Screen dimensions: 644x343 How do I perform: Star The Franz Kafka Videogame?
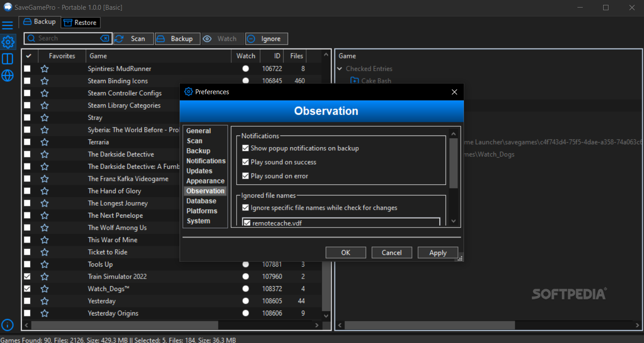(44, 179)
